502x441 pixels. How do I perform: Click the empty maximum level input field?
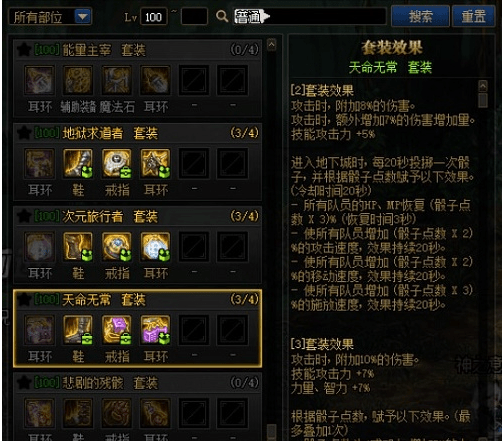point(194,17)
